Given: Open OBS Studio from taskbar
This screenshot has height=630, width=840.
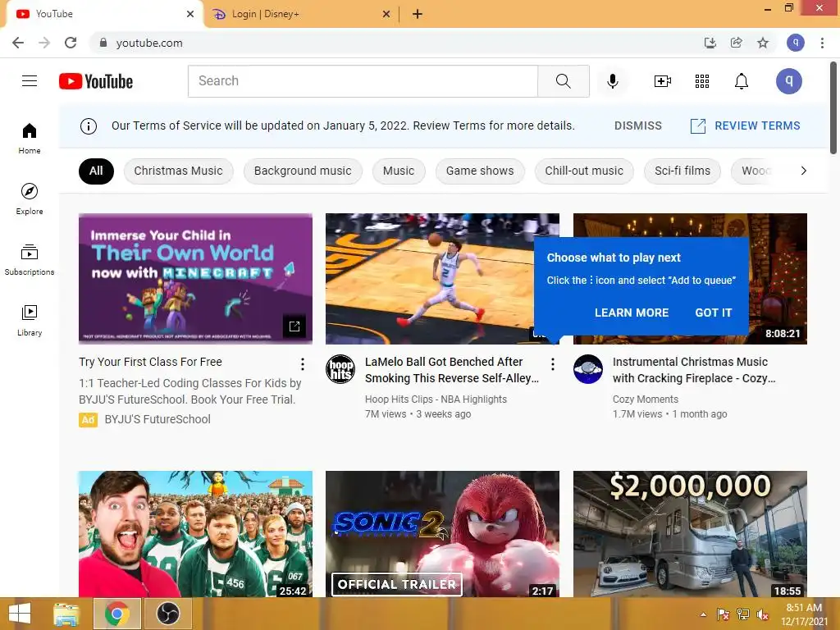Looking at the screenshot, I should click(167, 614).
